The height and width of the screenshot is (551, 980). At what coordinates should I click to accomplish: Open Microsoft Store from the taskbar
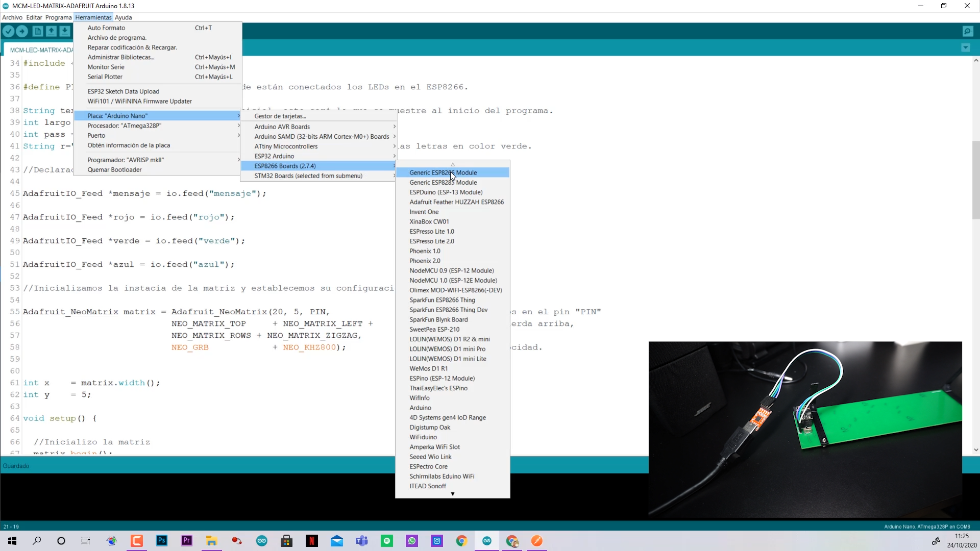[x=287, y=541]
